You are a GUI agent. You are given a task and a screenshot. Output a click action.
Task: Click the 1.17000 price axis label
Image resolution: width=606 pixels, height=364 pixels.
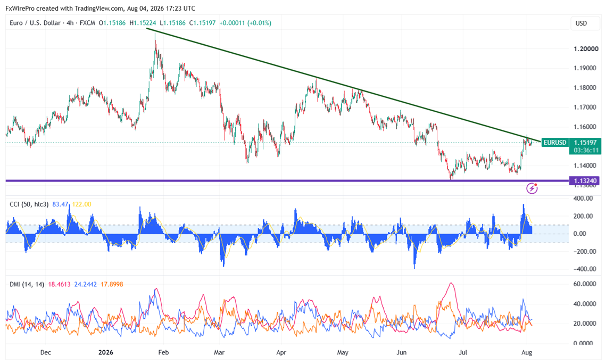585,107
